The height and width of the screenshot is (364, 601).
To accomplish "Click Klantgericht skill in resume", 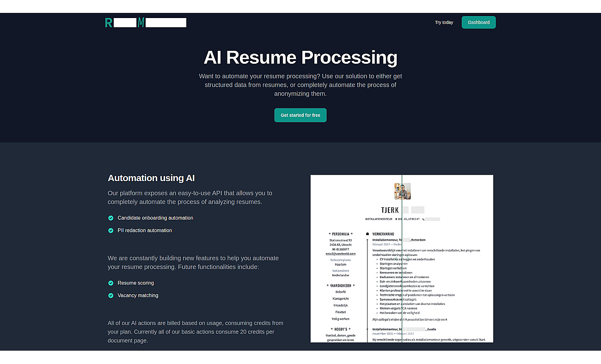I will [341, 298].
